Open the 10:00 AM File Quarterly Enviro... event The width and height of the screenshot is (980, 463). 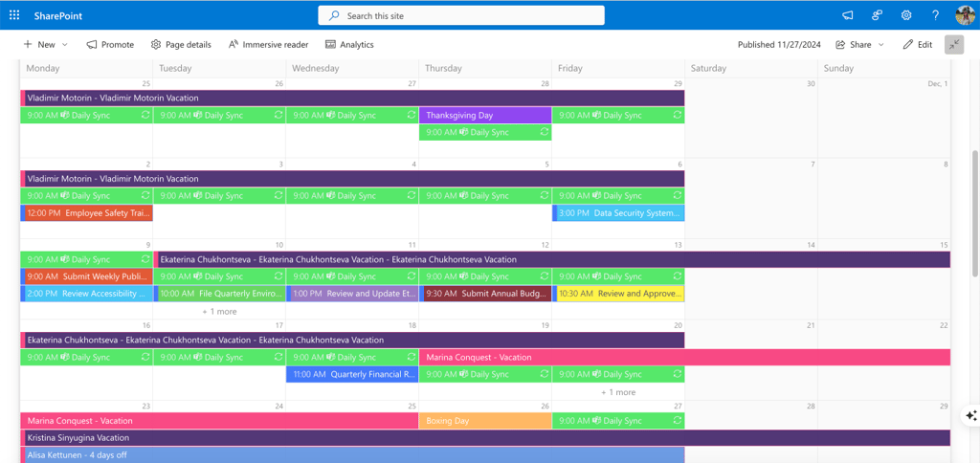click(219, 294)
